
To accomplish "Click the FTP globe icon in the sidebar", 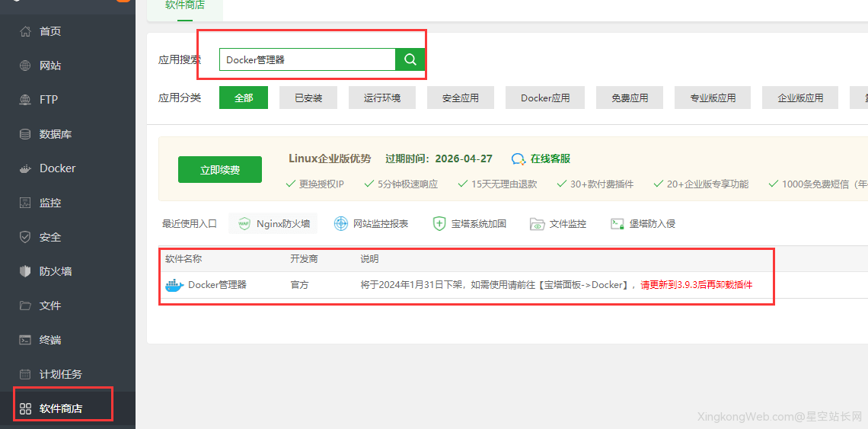I will [x=25, y=100].
